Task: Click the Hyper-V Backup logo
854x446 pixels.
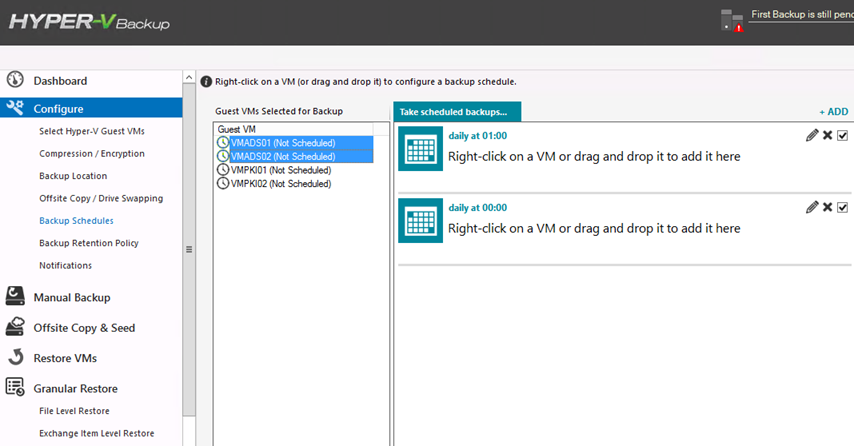Action: 89,22
